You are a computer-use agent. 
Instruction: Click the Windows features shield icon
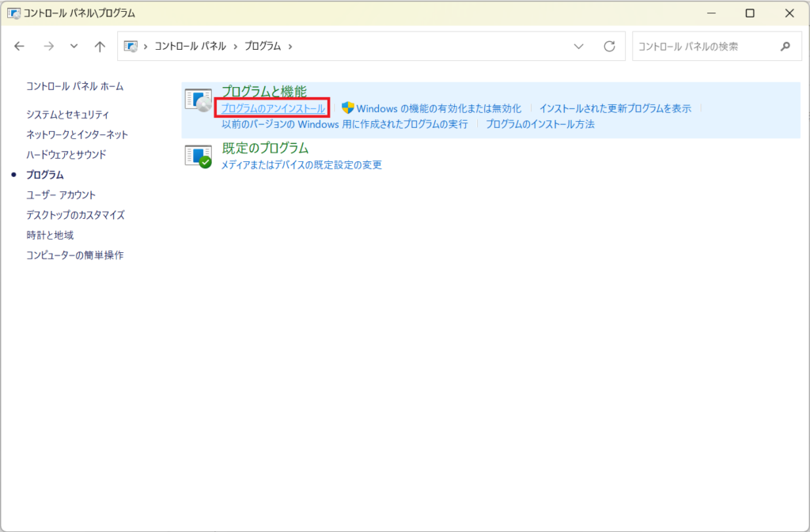coord(348,108)
